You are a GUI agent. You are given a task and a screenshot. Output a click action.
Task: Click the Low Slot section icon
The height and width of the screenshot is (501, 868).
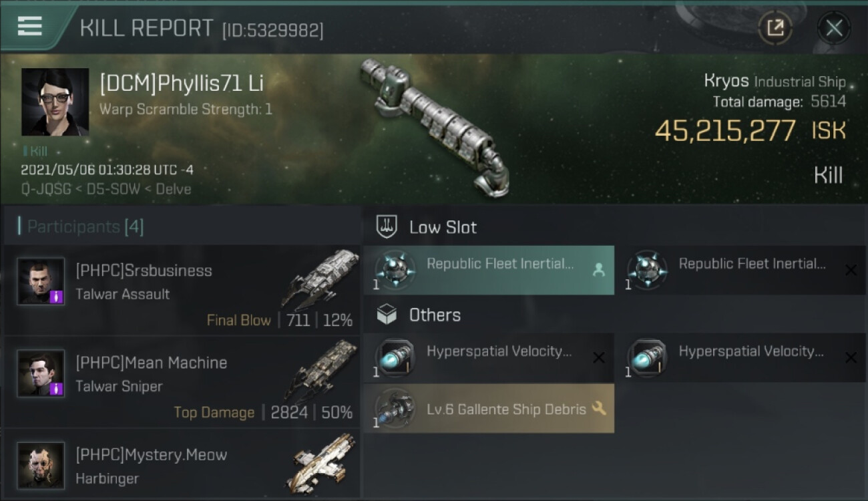click(x=387, y=226)
